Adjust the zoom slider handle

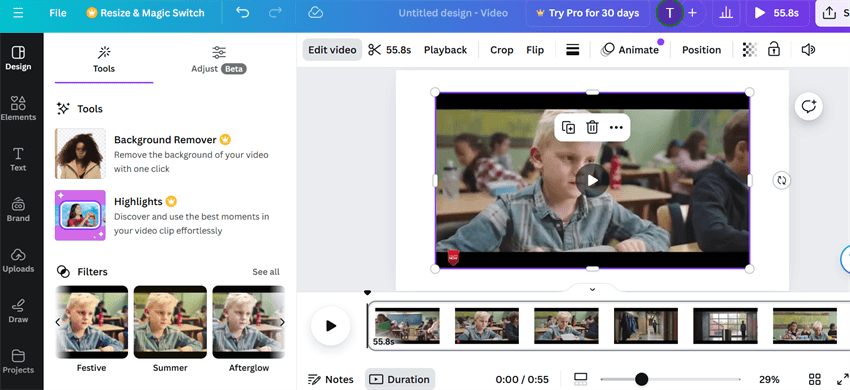click(641, 379)
